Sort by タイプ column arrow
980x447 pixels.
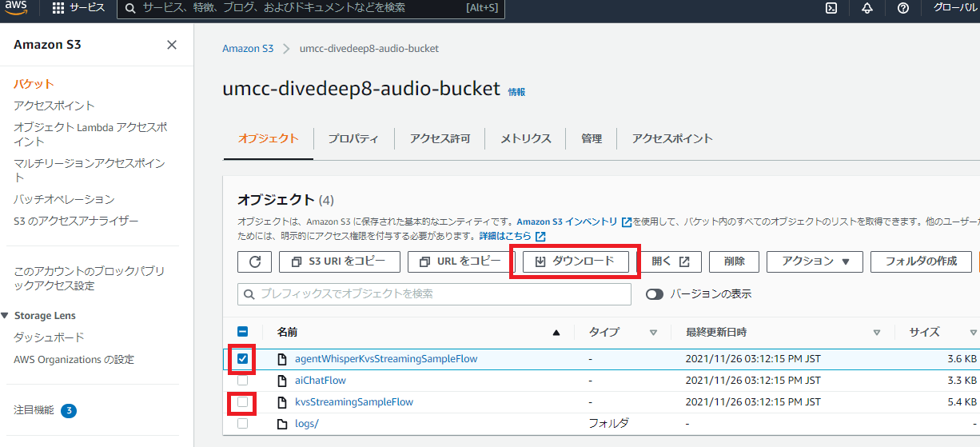point(653,333)
